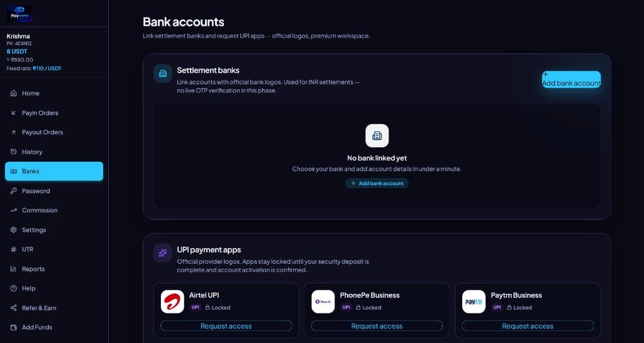Screen dimensions: 644x343
Task: Click the small Add bank account pill
Action: pyautogui.click(x=377, y=183)
